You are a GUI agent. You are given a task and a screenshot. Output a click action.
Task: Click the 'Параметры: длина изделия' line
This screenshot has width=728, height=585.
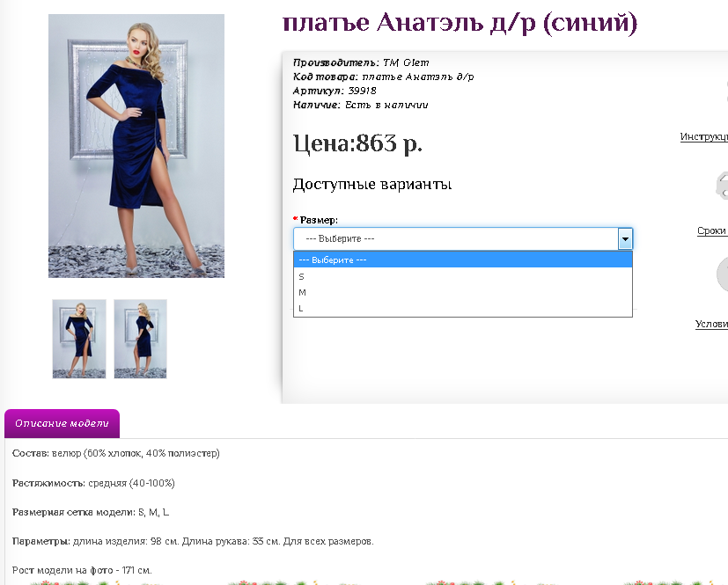point(193,541)
